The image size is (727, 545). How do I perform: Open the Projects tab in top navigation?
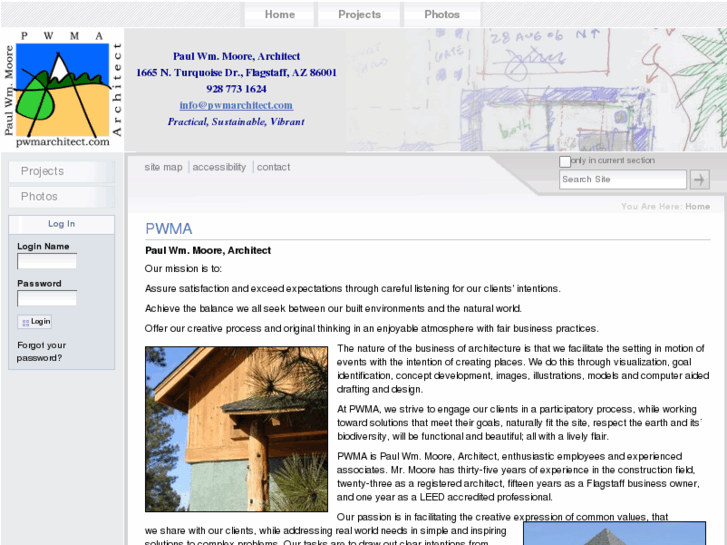click(359, 14)
